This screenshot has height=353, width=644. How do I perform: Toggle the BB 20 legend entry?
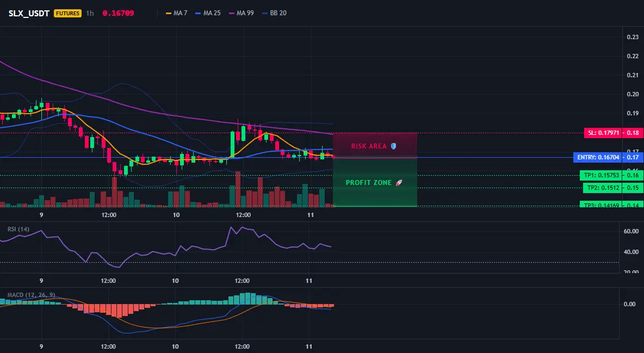pyautogui.click(x=274, y=13)
